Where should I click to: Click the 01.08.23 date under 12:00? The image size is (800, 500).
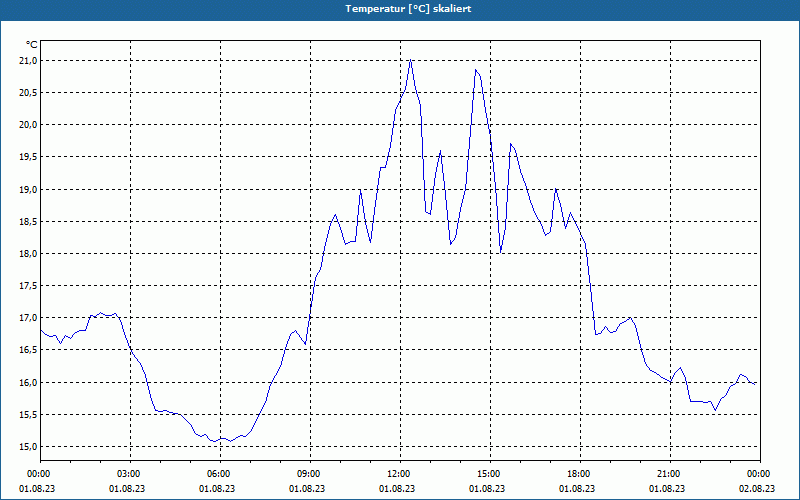(x=397, y=488)
